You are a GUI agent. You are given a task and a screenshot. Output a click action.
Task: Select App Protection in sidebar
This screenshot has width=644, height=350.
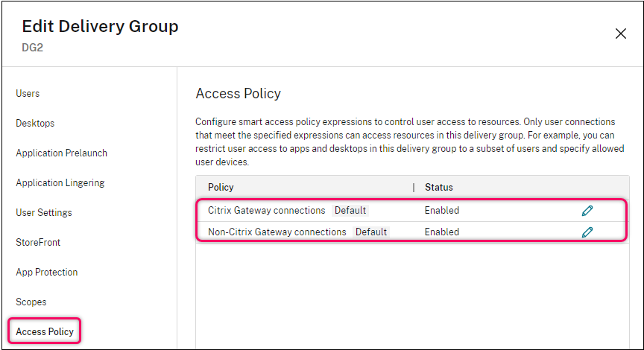point(46,273)
